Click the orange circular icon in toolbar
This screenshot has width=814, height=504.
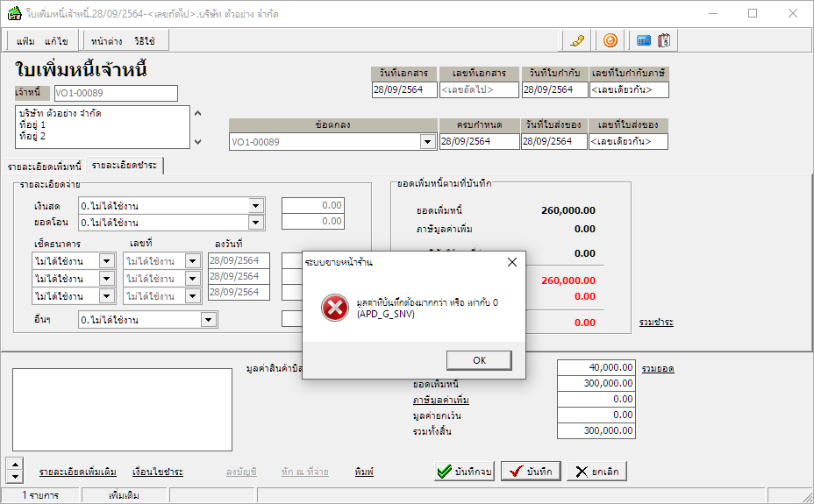click(x=610, y=40)
